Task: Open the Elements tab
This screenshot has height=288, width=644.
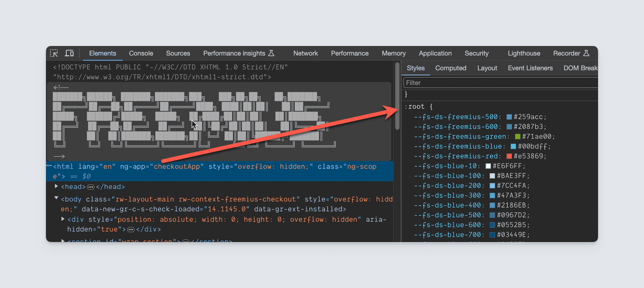Action: point(103,53)
